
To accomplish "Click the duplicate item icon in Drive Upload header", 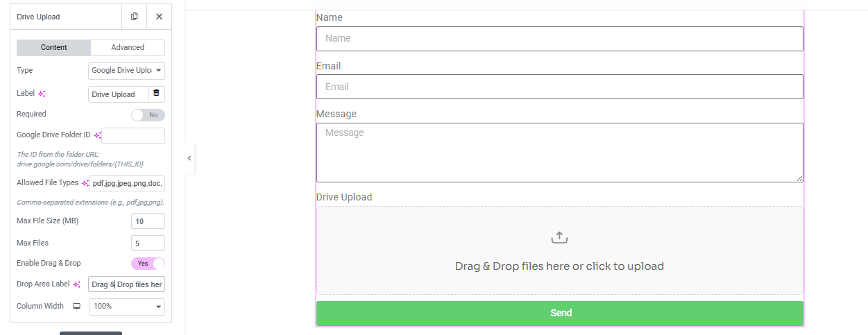I will tap(134, 17).
